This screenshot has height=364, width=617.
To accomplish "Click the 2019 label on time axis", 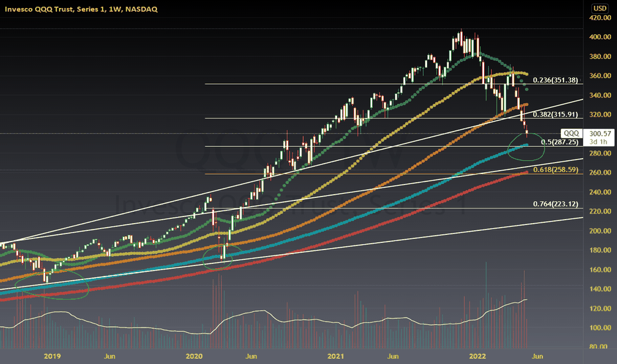I will tap(52, 356).
